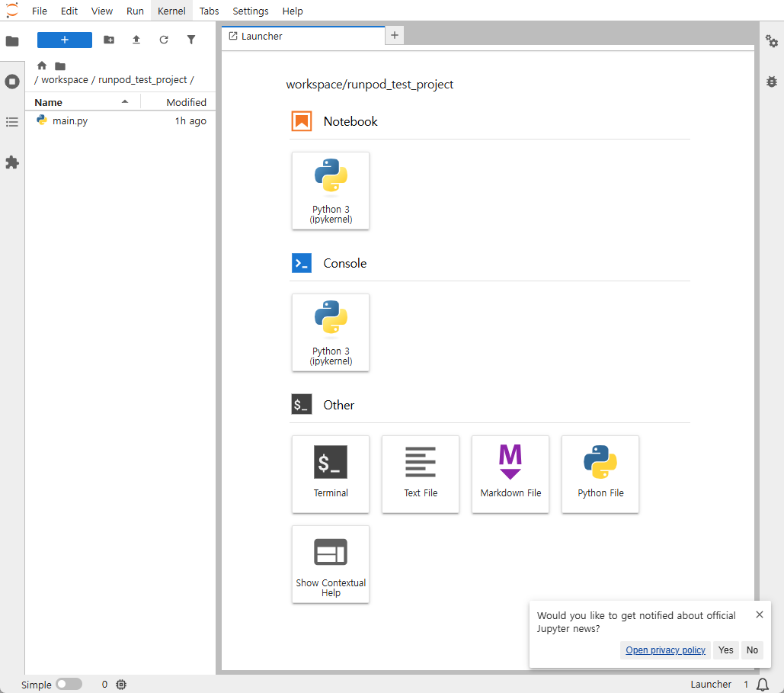Image resolution: width=784 pixels, height=693 pixels.
Task: Click Yes on Jupyter news notification
Action: [x=725, y=650]
